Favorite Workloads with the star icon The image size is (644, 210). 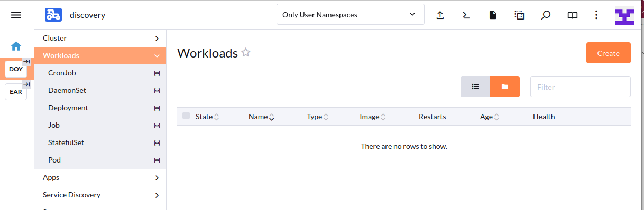(246, 52)
